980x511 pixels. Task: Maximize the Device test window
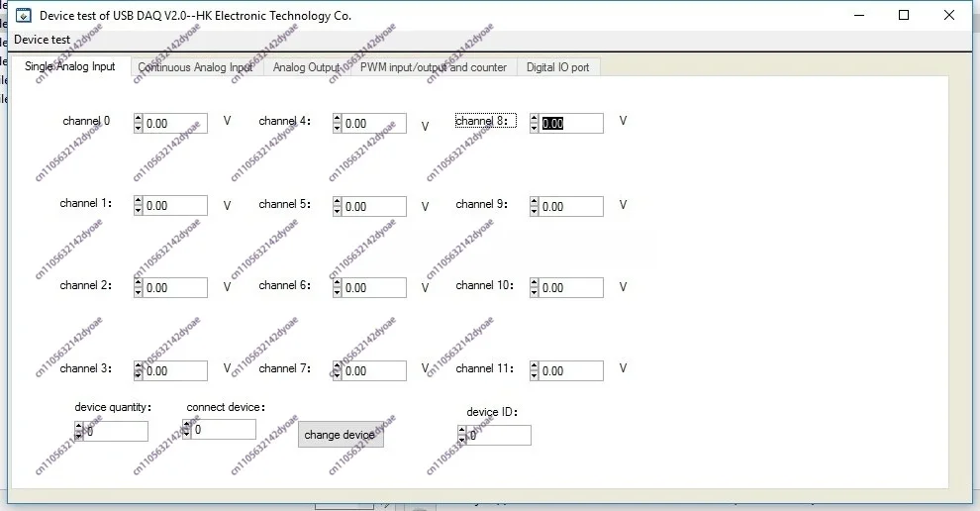tap(904, 15)
